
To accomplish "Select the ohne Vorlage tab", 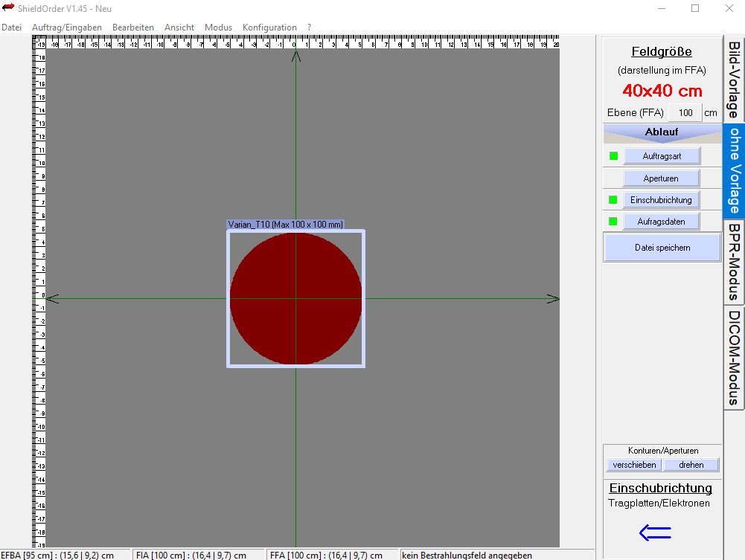I will point(734,171).
